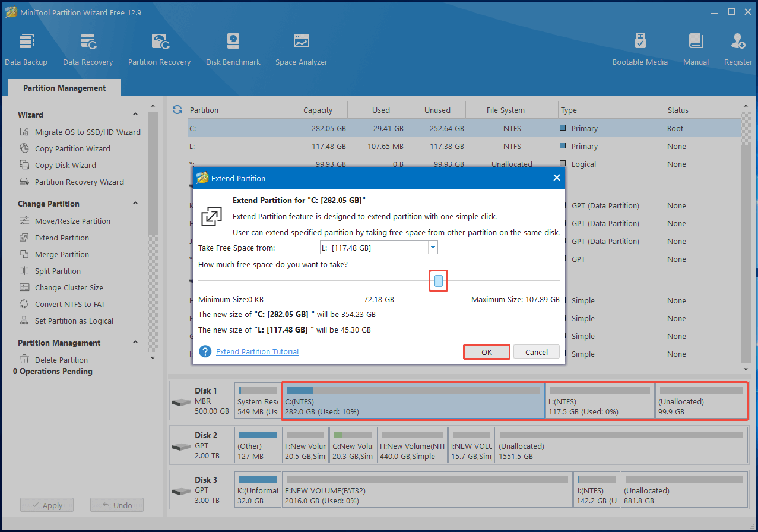Select L:(NTFS) partition block on Disk 1
The image size is (758, 532).
coord(600,401)
